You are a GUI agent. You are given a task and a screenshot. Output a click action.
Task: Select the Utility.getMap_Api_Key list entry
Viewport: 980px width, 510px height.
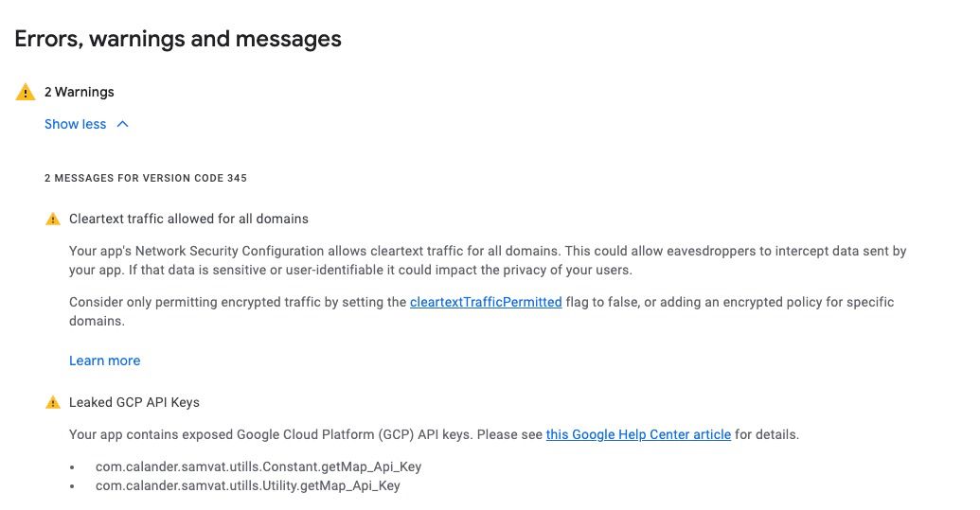(247, 485)
